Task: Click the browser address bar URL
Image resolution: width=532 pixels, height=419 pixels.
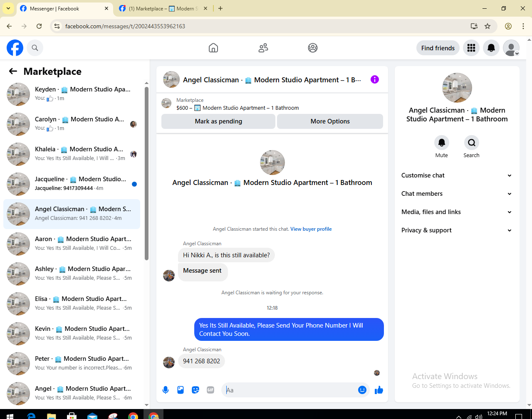Action: point(125,26)
